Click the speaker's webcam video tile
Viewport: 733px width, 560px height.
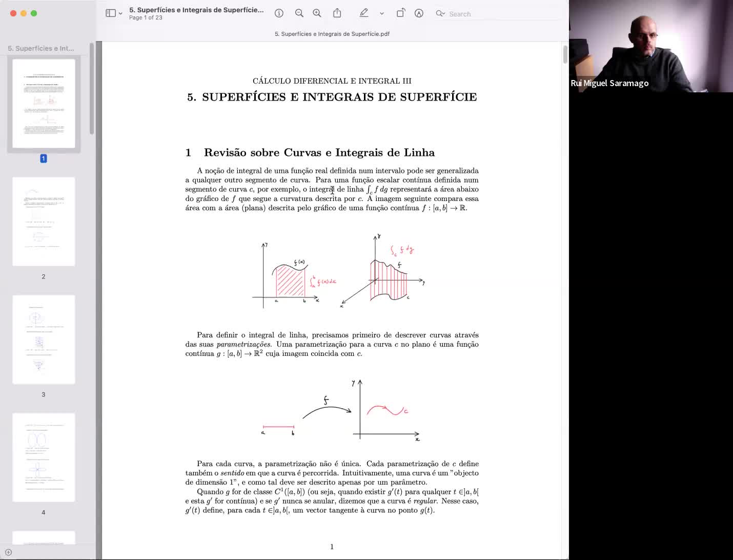(651, 46)
